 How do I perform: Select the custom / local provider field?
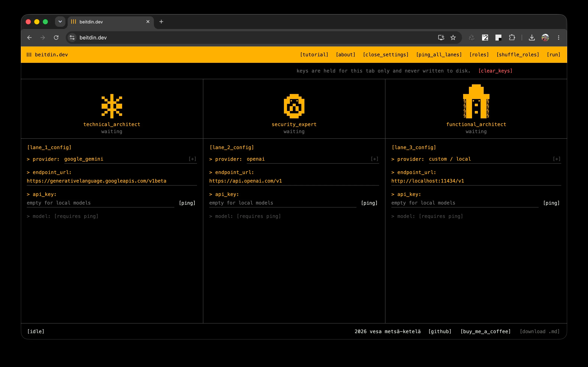[495, 159]
